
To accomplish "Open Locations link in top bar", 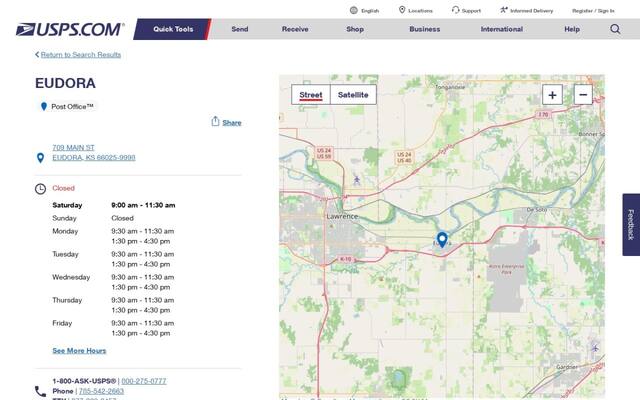I will point(420,11).
